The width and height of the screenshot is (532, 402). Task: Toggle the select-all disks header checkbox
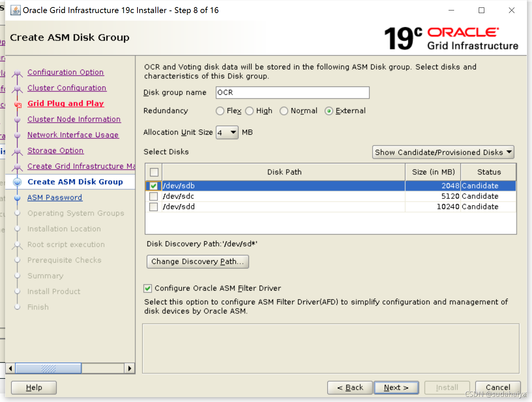pos(154,172)
